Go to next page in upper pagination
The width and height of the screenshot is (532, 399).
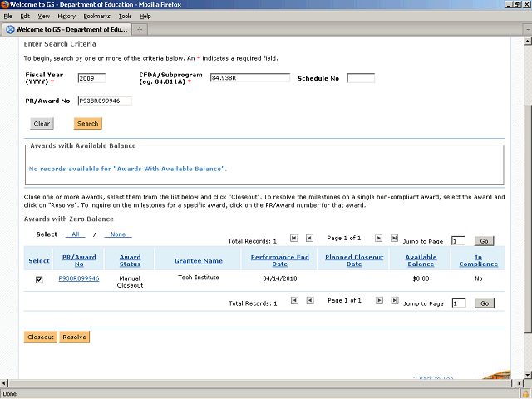click(379, 239)
